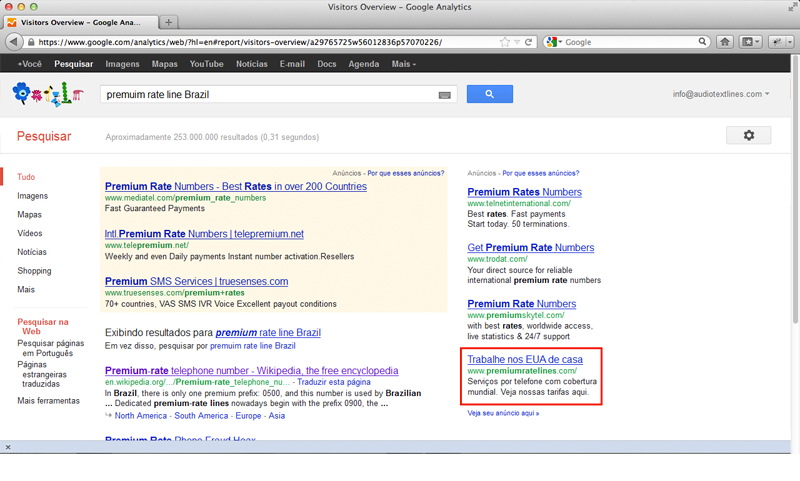Select Tudo in the left sidebar

(26, 177)
